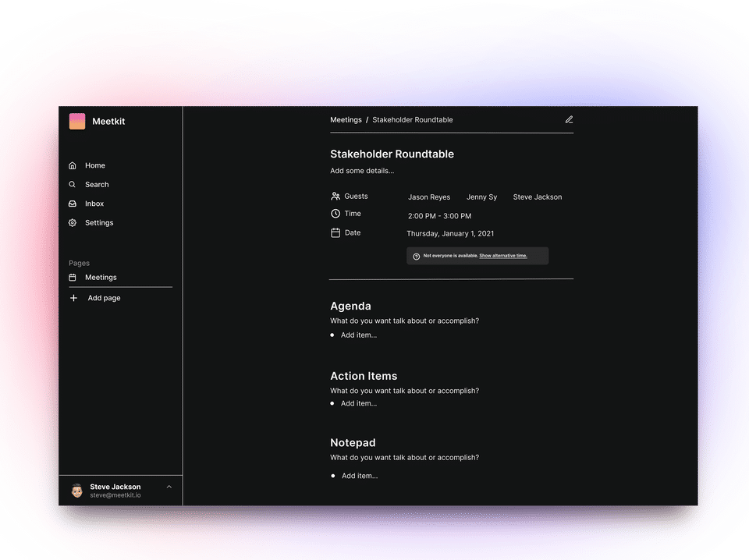Expand the Steve Jackson account menu chevron
The width and height of the screenshot is (749, 560).
[x=169, y=487]
